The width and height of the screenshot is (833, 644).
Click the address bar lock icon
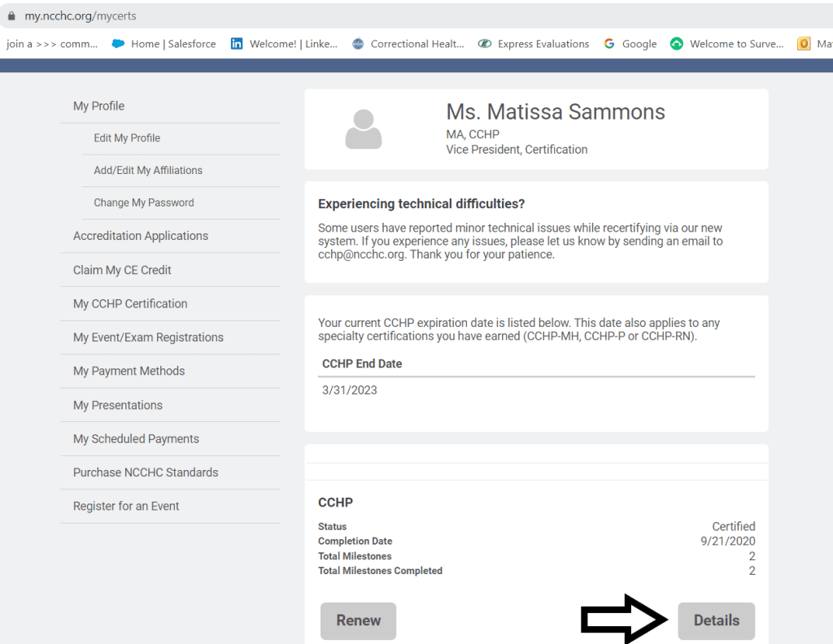click(x=11, y=16)
